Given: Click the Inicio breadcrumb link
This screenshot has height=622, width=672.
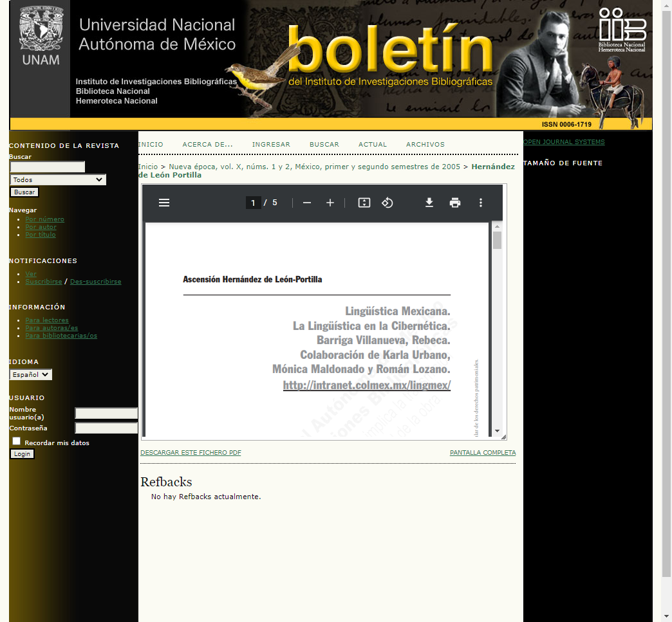Looking at the screenshot, I should 148,167.
